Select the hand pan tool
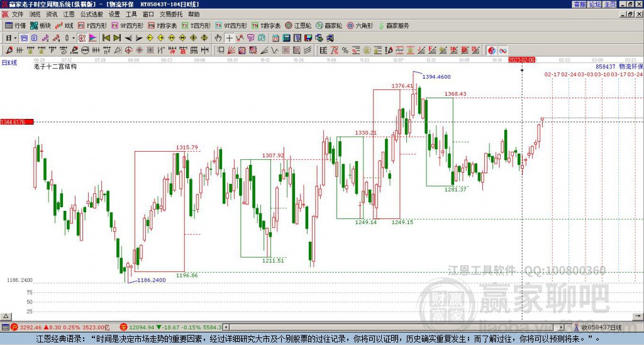Viewport: 644px width, 345px height. (x=218, y=38)
